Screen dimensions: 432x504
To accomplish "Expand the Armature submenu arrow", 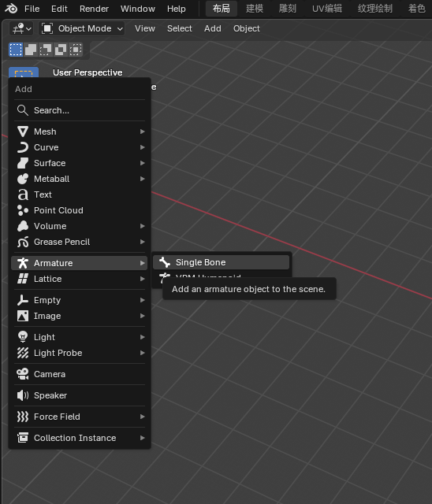I will click(142, 263).
